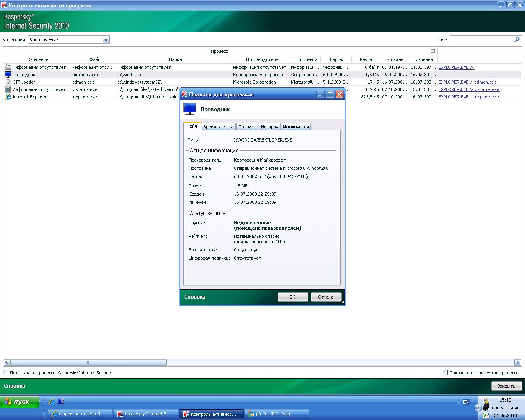Switch to the Время запуска tab
The image size is (525, 420).
click(x=218, y=127)
